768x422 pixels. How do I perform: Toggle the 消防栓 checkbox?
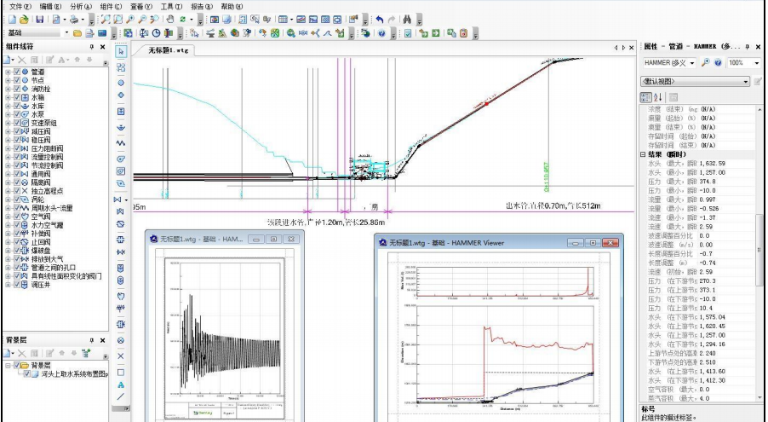point(17,89)
